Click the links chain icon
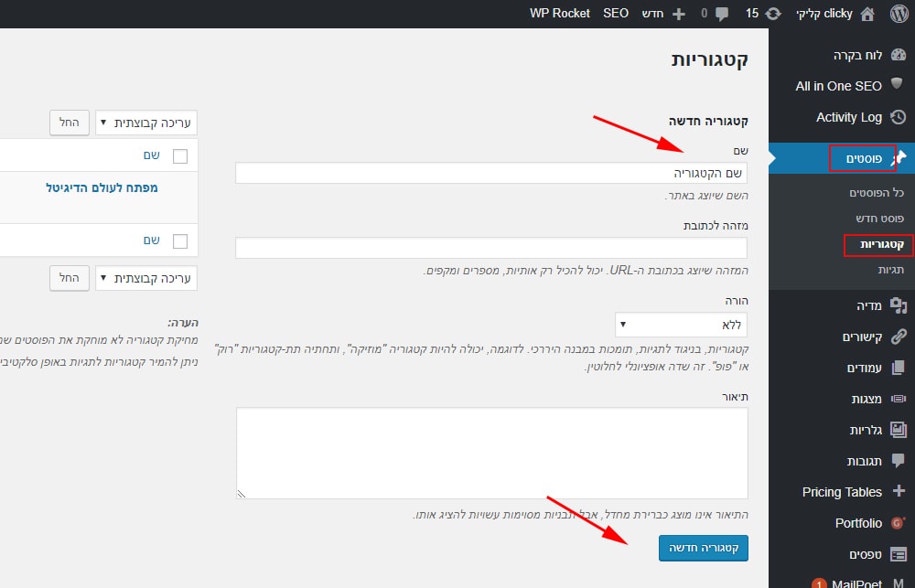The height and width of the screenshot is (588, 915). [899, 337]
